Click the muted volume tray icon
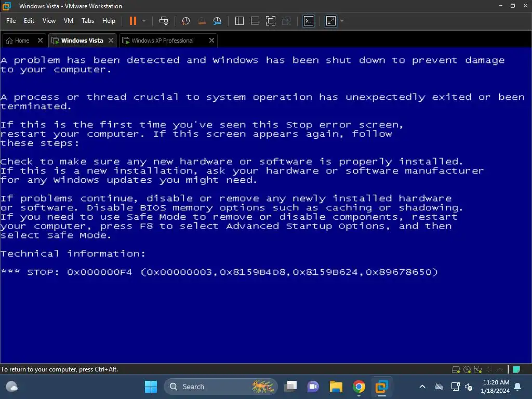The width and height of the screenshot is (532, 399). [x=469, y=387]
